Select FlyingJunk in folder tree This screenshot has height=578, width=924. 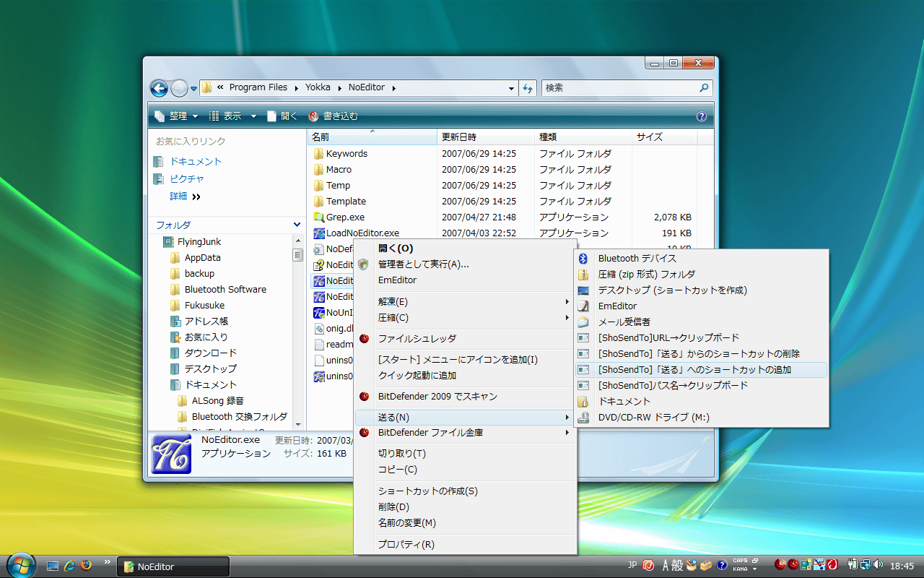click(199, 242)
